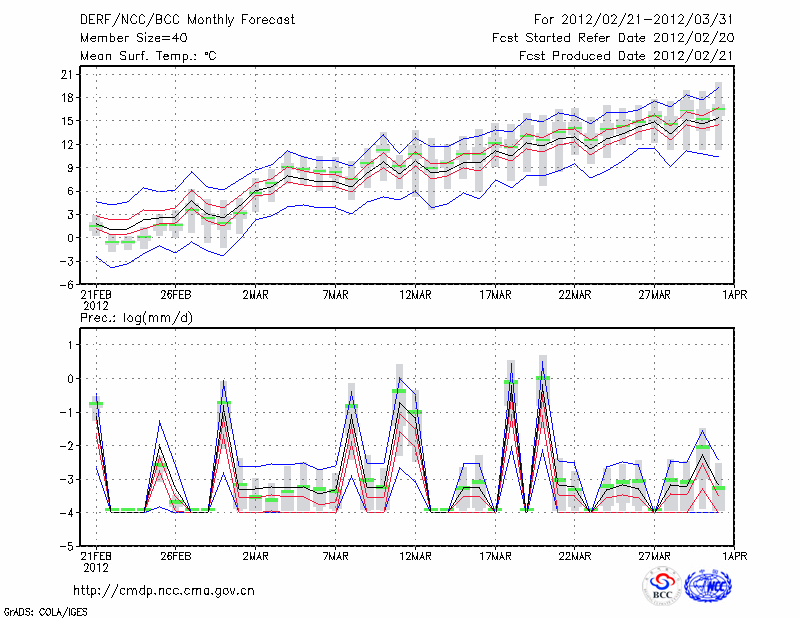Click 22MAR on the precipitation chart axis

(575, 556)
